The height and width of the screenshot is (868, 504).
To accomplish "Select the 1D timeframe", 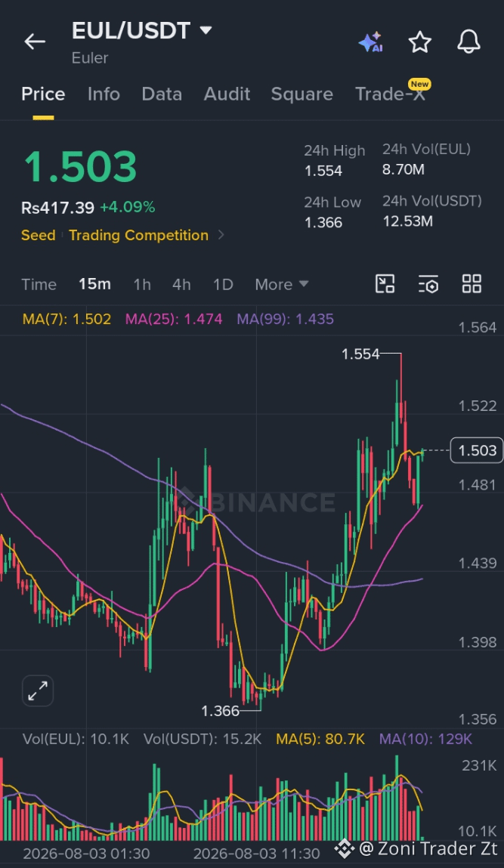I will [x=223, y=285].
